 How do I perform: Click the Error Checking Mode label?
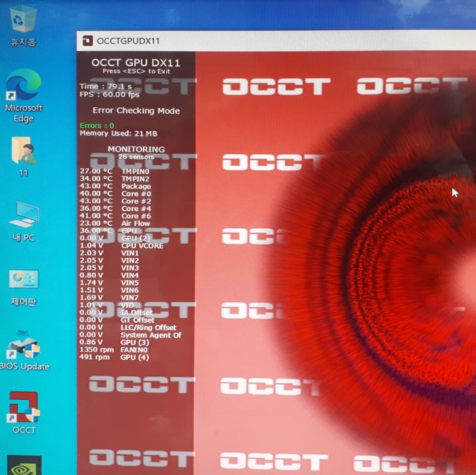[x=136, y=111]
